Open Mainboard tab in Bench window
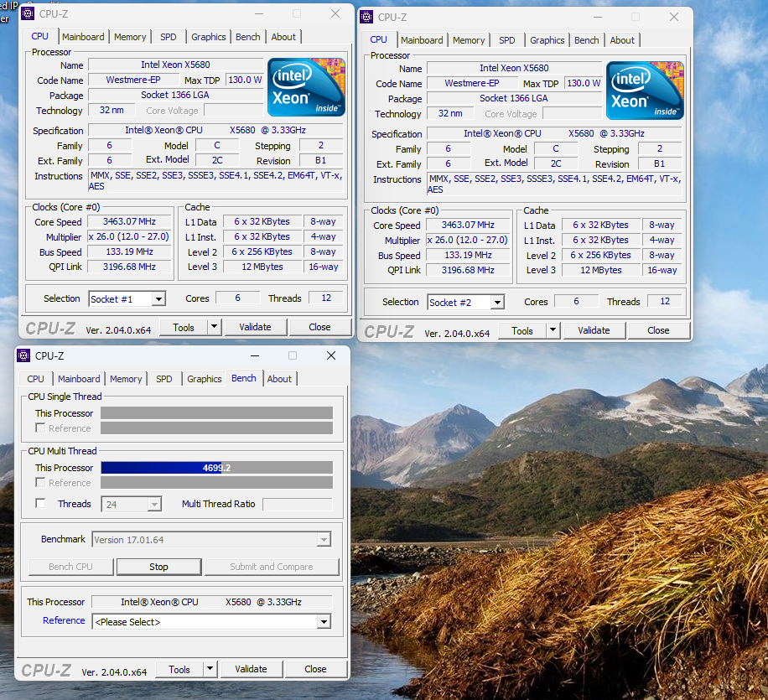 click(79, 379)
